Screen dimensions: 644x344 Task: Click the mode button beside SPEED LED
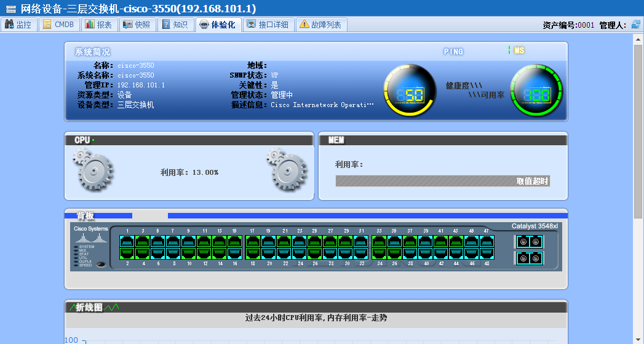[x=101, y=265]
